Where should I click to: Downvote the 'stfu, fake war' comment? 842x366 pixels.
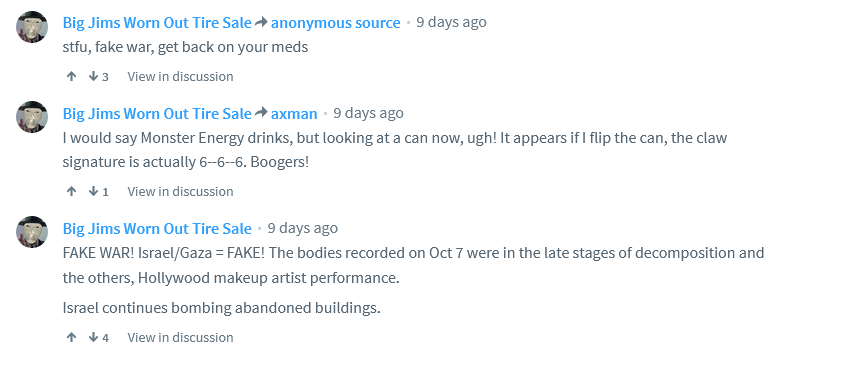[x=93, y=76]
